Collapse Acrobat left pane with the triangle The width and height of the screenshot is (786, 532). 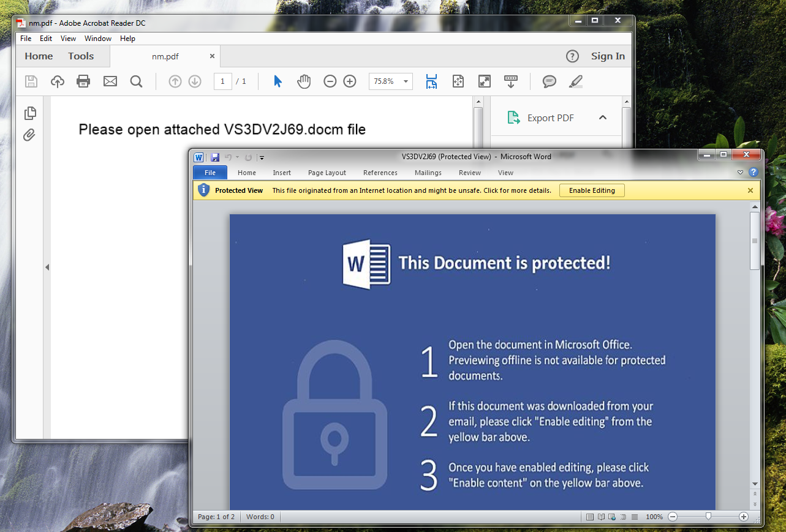point(47,268)
